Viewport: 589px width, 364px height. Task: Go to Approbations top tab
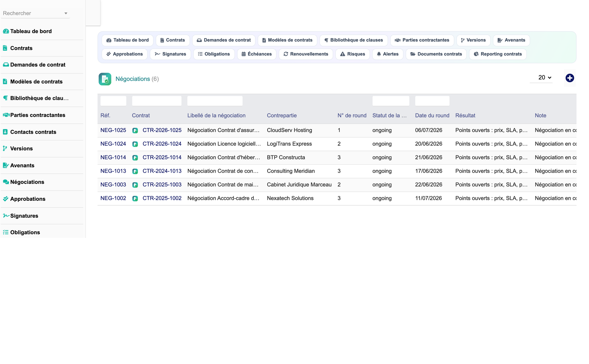(124, 54)
